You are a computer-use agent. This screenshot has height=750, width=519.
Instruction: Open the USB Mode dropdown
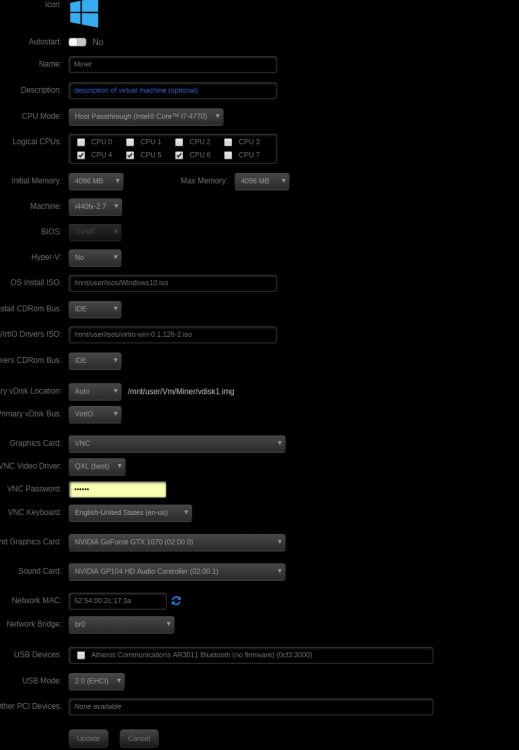point(97,681)
